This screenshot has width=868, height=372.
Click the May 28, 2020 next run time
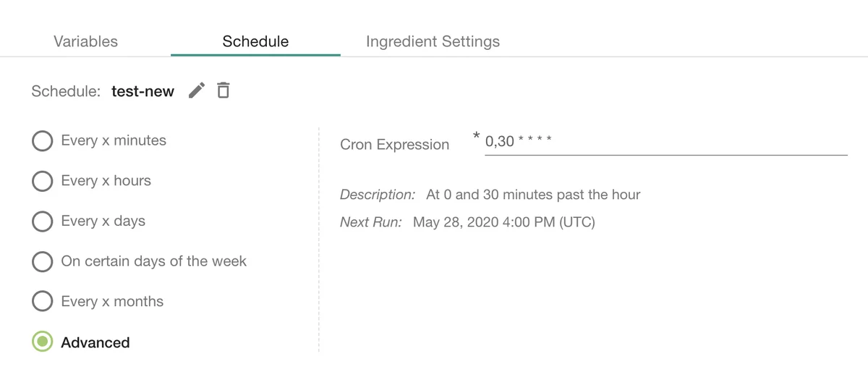[x=503, y=222]
